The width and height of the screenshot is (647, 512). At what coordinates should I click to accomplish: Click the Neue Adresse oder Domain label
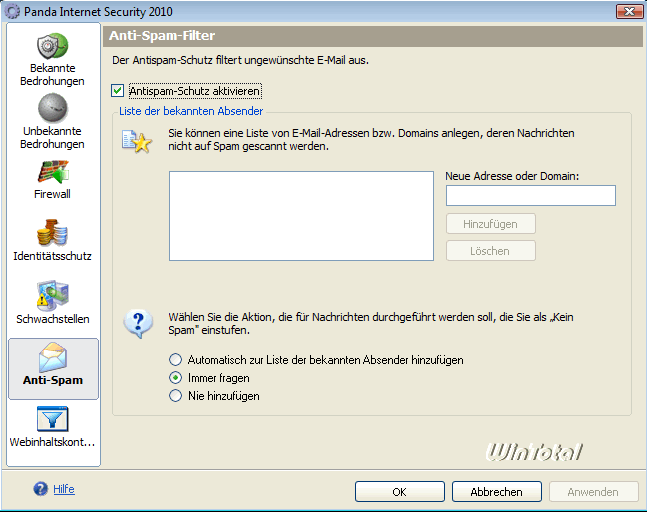tap(512, 176)
